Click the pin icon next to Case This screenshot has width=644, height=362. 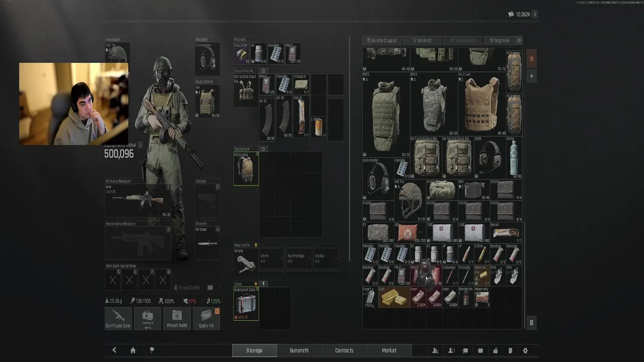(263, 284)
